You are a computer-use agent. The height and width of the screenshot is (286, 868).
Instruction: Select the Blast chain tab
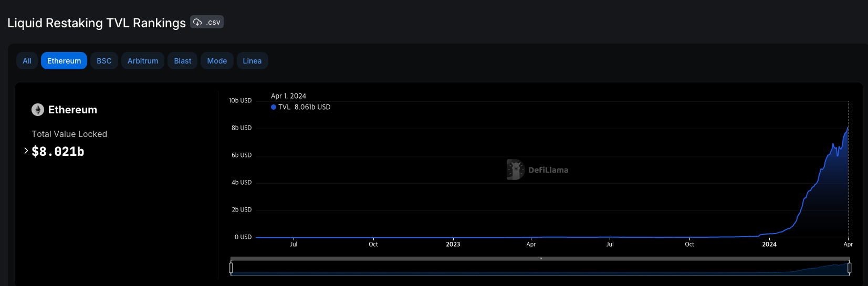point(183,61)
